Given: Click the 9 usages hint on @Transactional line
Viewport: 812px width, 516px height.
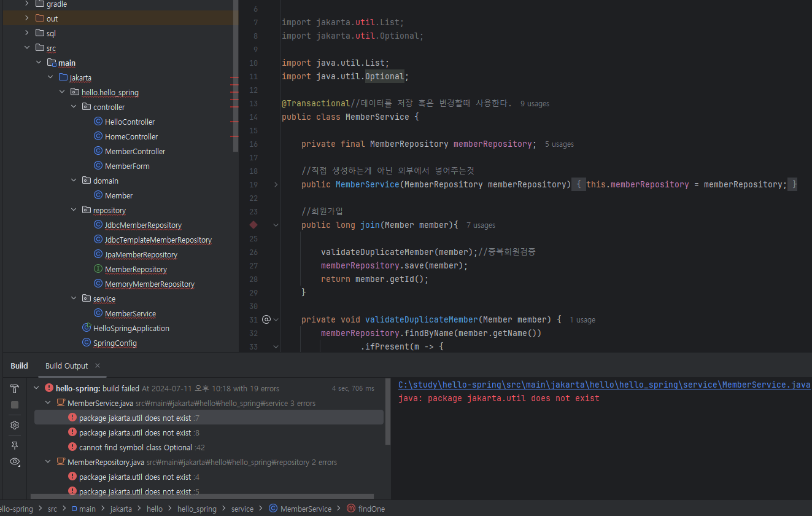Looking at the screenshot, I should (535, 104).
